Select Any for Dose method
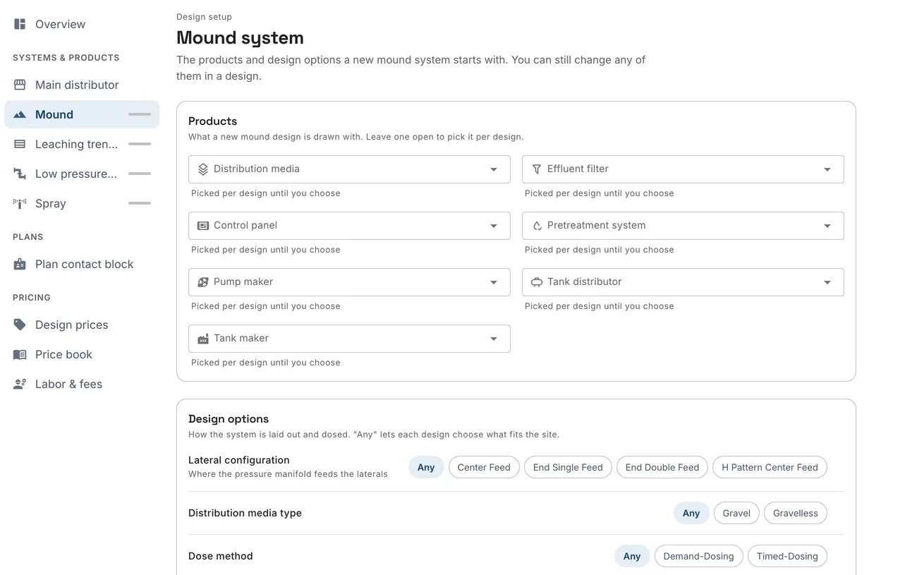Screen dimensions: 924x575 pyautogui.click(x=632, y=556)
